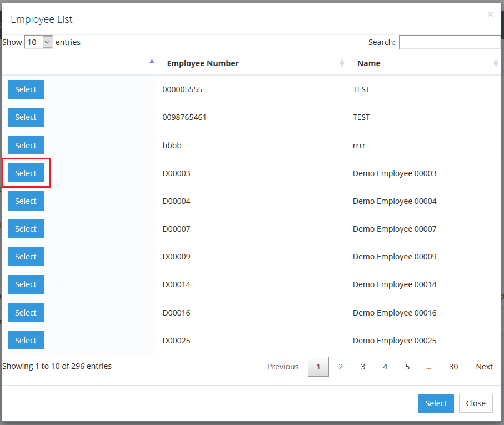The image size is (504, 425).
Task: Jump to last page 30
Action: [x=453, y=367]
